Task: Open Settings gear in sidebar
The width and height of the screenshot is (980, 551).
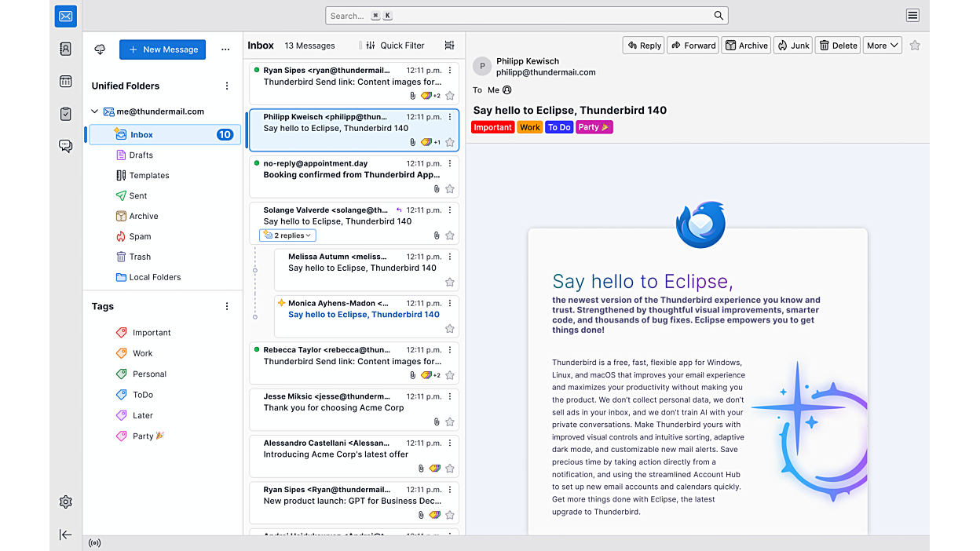Action: pos(66,502)
